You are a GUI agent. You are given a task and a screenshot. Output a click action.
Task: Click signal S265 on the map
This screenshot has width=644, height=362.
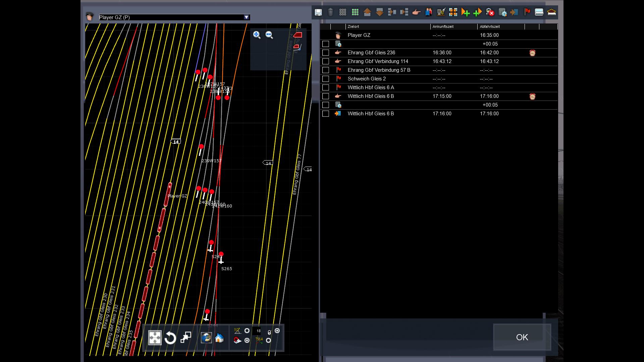(x=221, y=257)
